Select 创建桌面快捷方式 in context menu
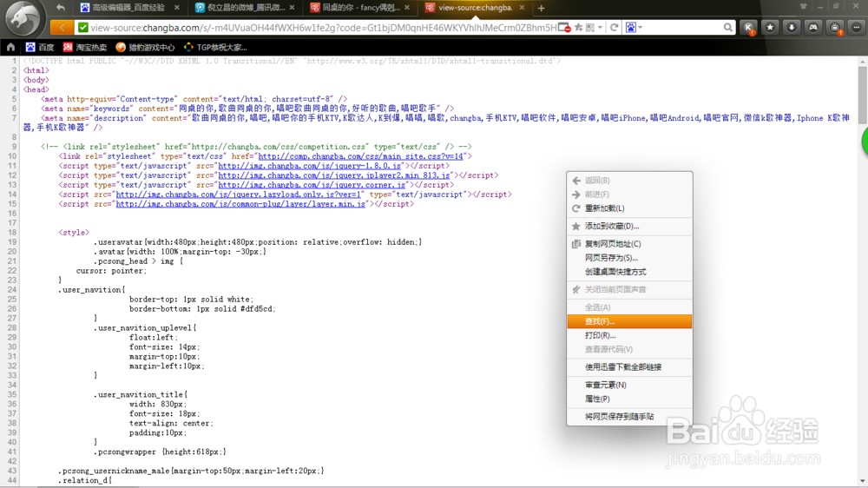This screenshot has height=488, width=868. coord(629,272)
